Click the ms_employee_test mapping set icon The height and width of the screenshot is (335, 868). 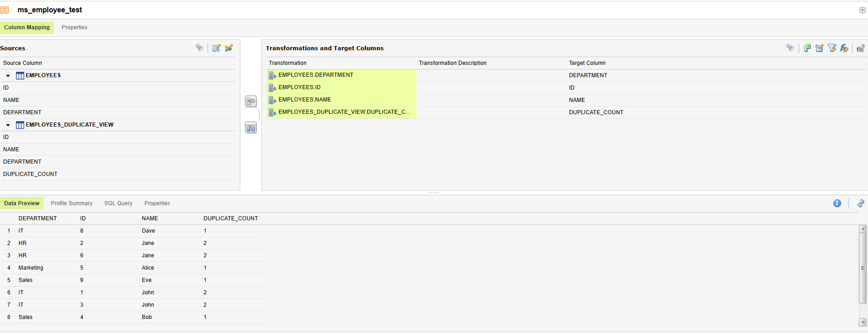[5, 10]
